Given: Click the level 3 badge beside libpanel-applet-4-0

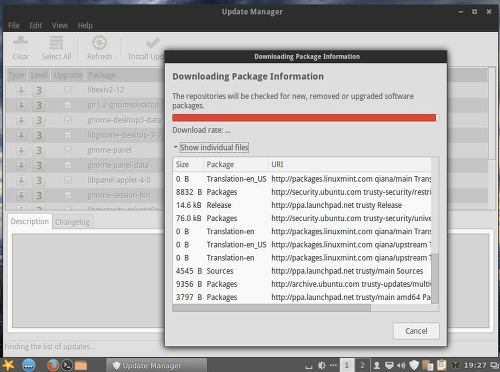Looking at the screenshot, I should [x=39, y=180].
